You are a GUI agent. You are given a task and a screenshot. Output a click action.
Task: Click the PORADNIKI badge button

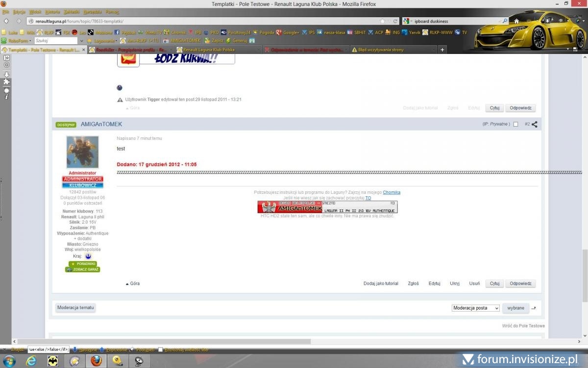click(82, 263)
